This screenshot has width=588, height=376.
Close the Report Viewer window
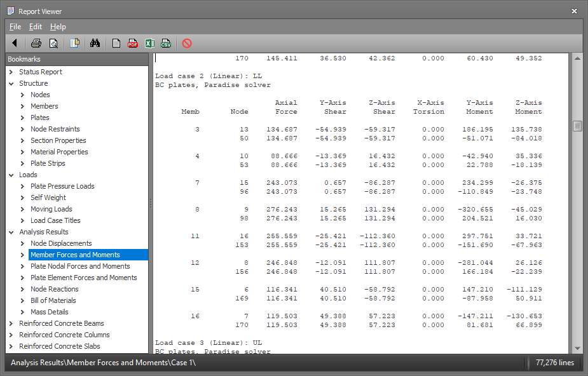point(574,11)
